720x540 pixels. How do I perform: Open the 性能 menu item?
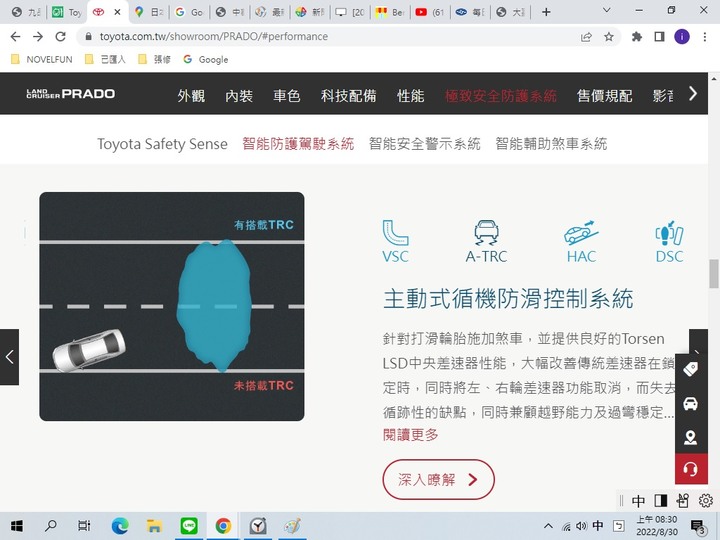pos(411,96)
